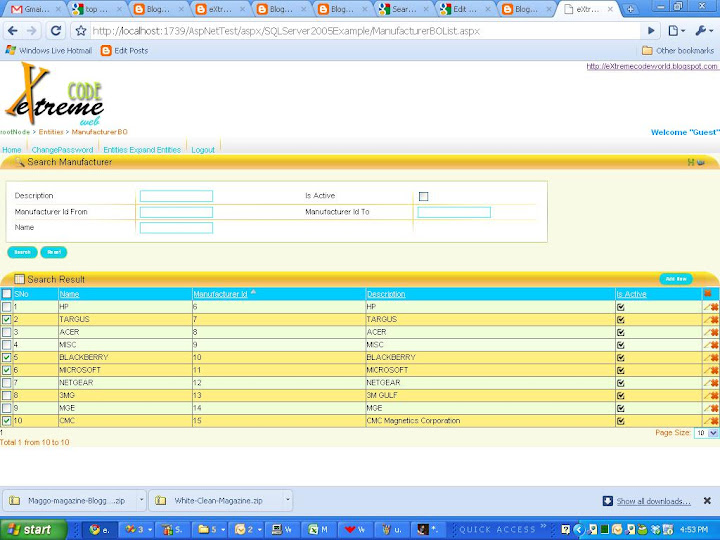Viewport: 720px width, 540px height.
Task: Sort results by the Name column
Action: (69, 294)
